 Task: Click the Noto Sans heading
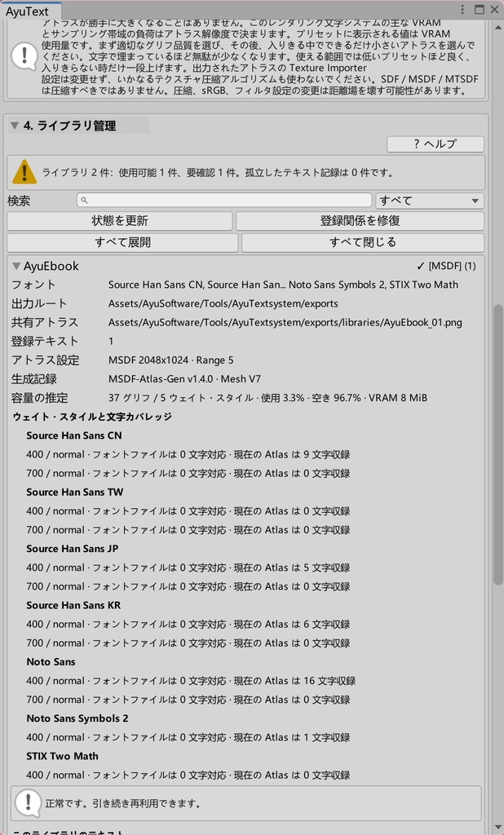tap(51, 662)
